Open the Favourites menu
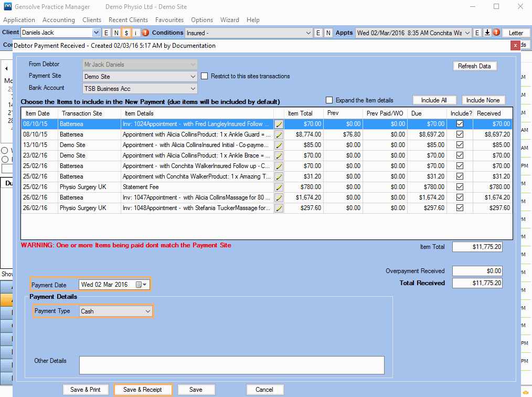Viewport: 532px width, 397px height. pos(169,20)
